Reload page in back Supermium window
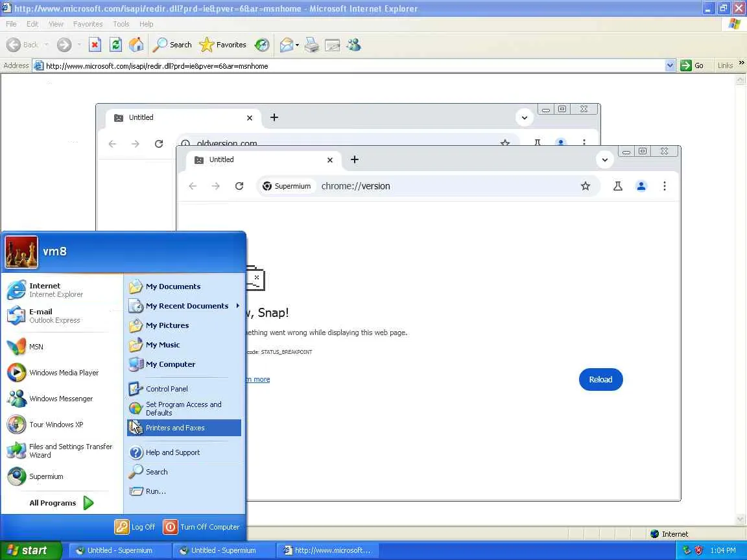 pyautogui.click(x=159, y=143)
